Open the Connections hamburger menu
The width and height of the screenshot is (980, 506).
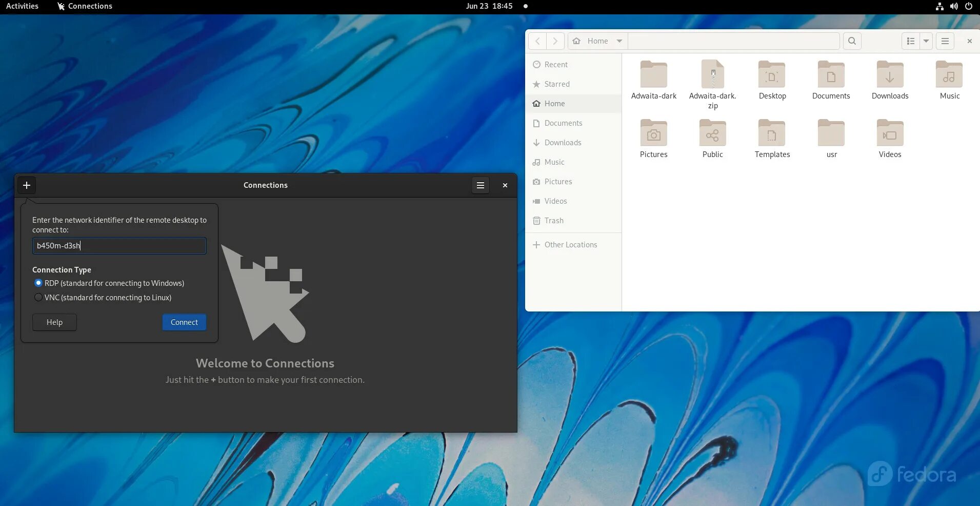click(481, 185)
